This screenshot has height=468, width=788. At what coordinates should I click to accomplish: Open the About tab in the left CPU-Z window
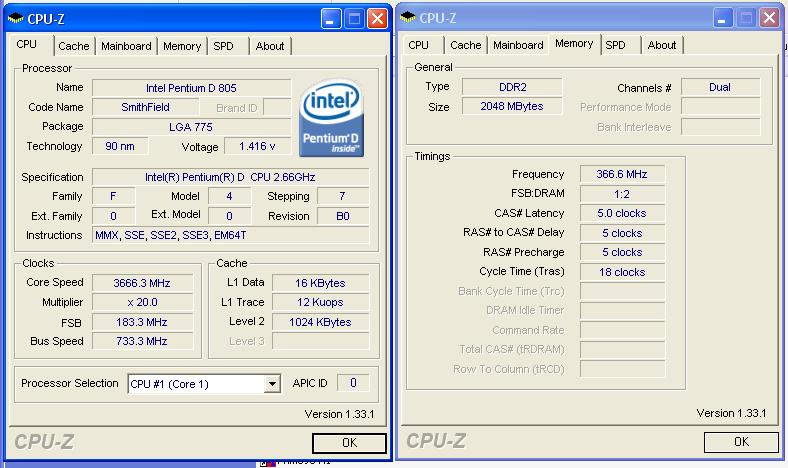(x=270, y=46)
